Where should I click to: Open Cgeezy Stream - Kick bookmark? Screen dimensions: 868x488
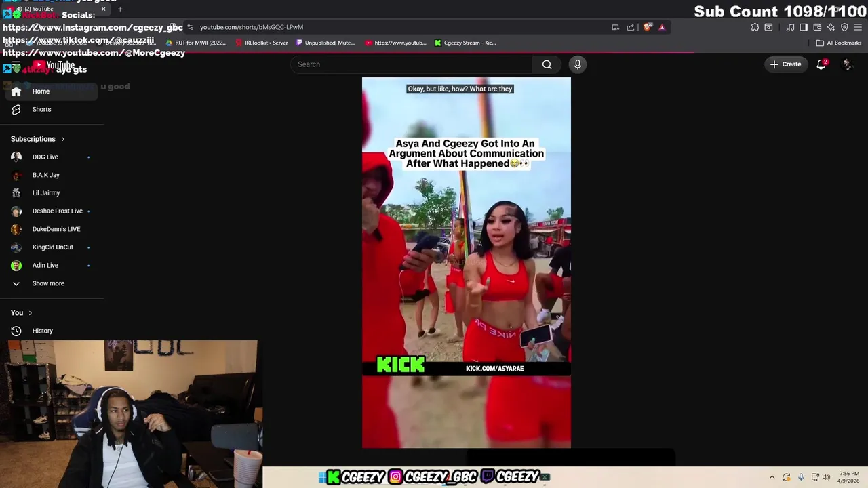[465, 43]
